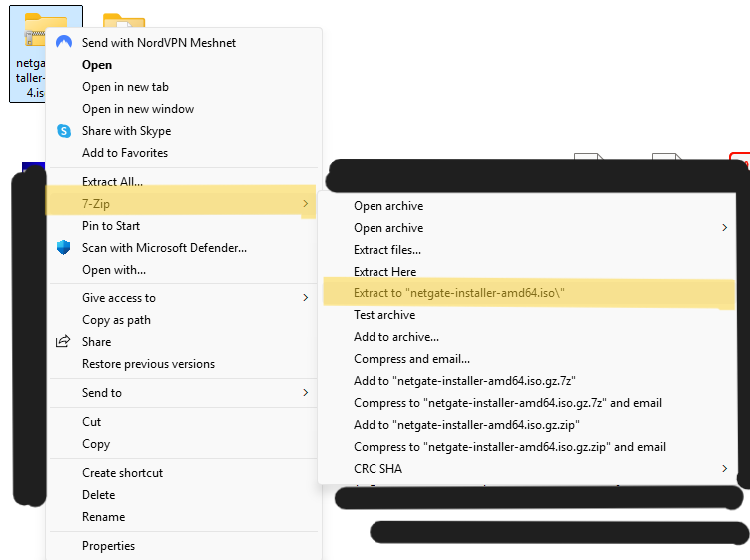Choose Send to
The image size is (750, 560).
[184, 392]
